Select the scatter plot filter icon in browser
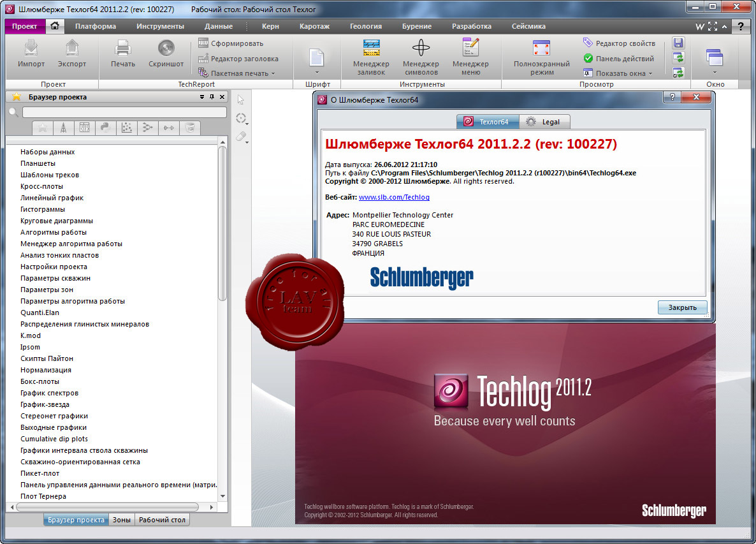 click(x=126, y=128)
